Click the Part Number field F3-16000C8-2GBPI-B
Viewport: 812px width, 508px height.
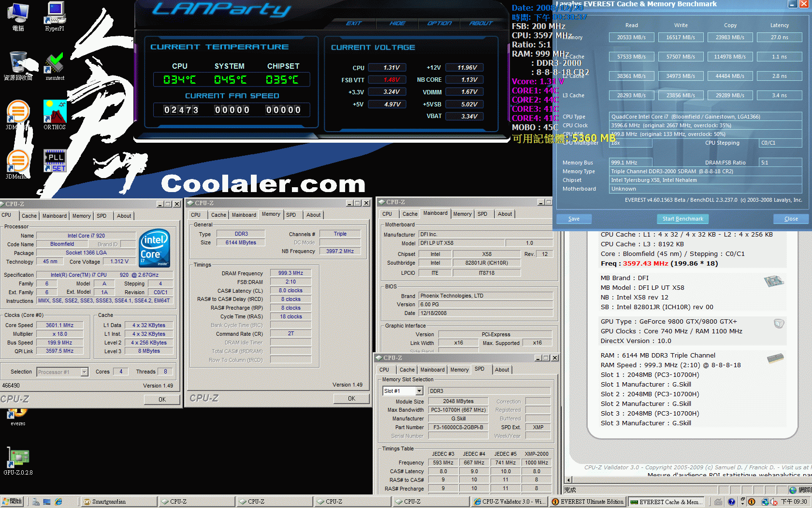(458, 428)
